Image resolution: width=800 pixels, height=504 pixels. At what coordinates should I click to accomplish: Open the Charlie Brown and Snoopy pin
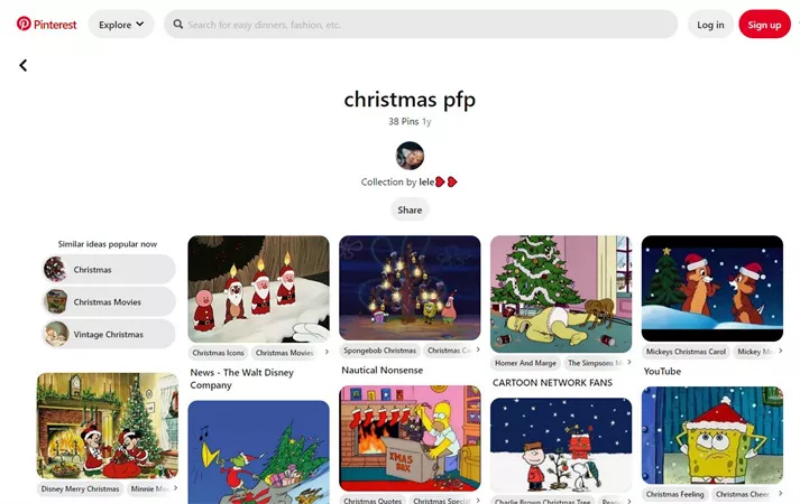561,445
